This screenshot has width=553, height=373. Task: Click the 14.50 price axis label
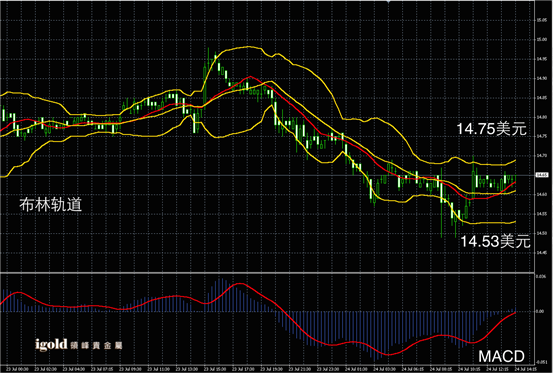(542, 233)
